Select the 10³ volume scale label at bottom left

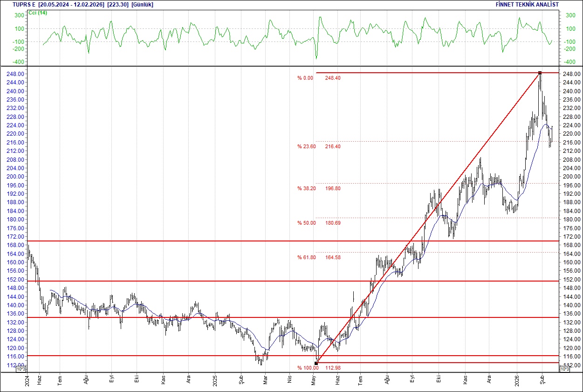21,369
